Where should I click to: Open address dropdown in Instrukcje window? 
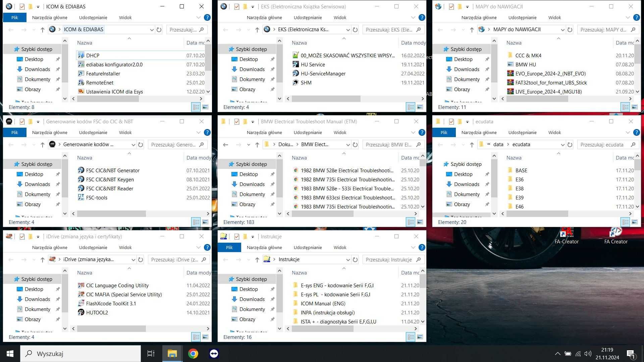click(x=348, y=259)
